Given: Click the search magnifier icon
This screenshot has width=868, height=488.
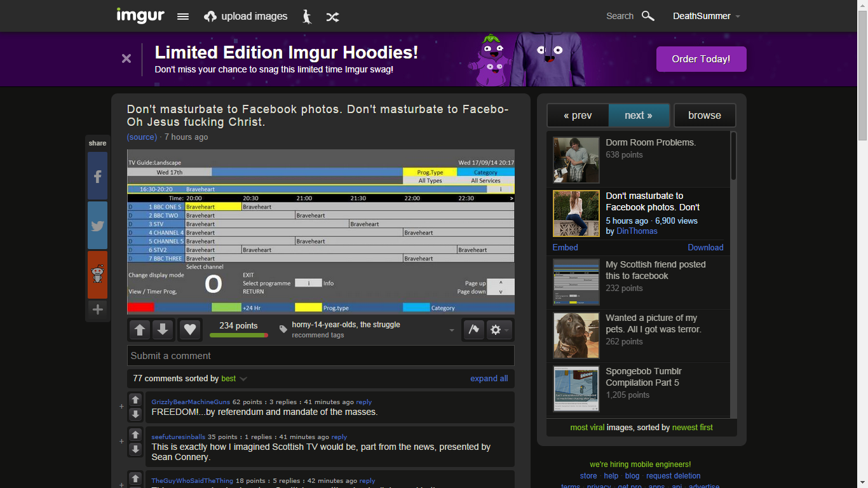Looking at the screenshot, I should click(648, 16).
